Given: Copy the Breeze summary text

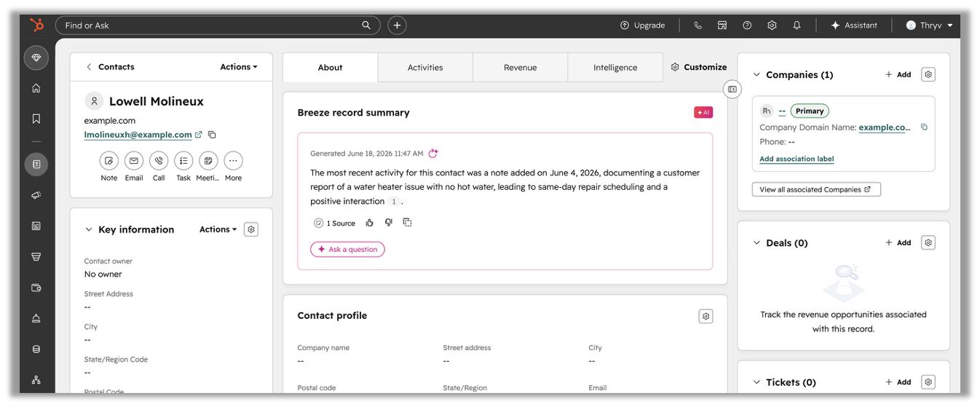Looking at the screenshot, I should click(408, 223).
